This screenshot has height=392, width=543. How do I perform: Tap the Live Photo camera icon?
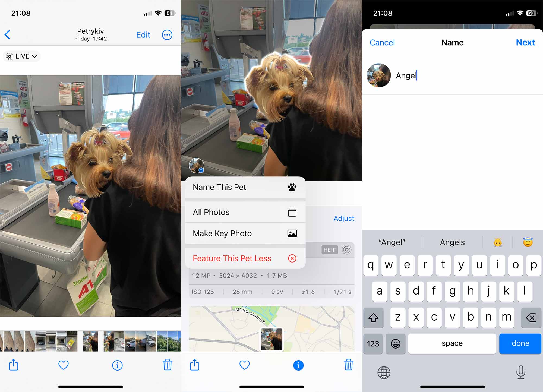point(9,56)
